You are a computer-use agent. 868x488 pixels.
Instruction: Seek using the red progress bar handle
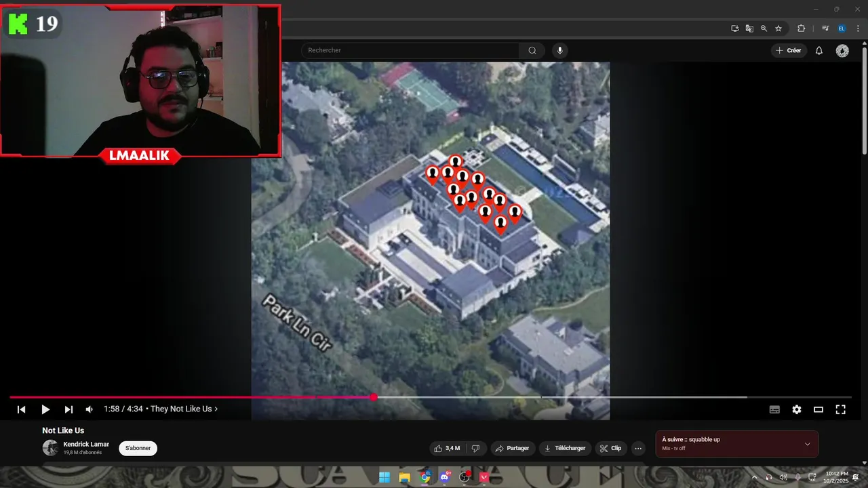click(x=373, y=397)
